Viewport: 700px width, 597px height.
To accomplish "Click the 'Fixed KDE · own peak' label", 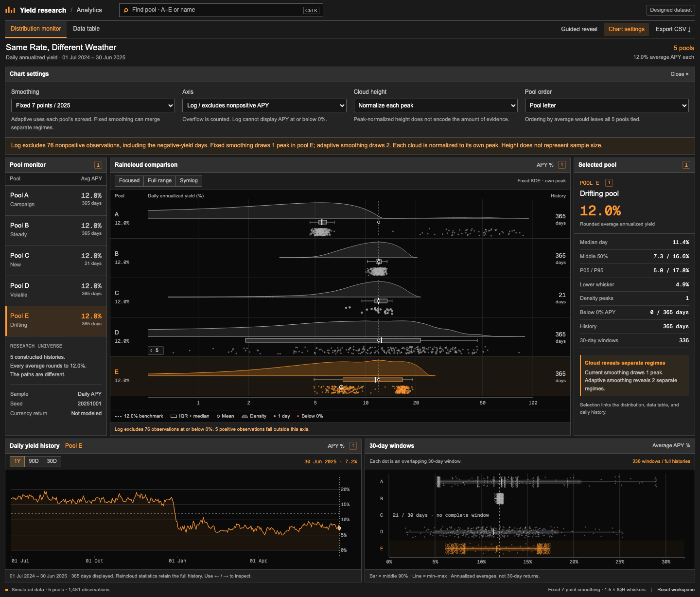I will click(542, 181).
